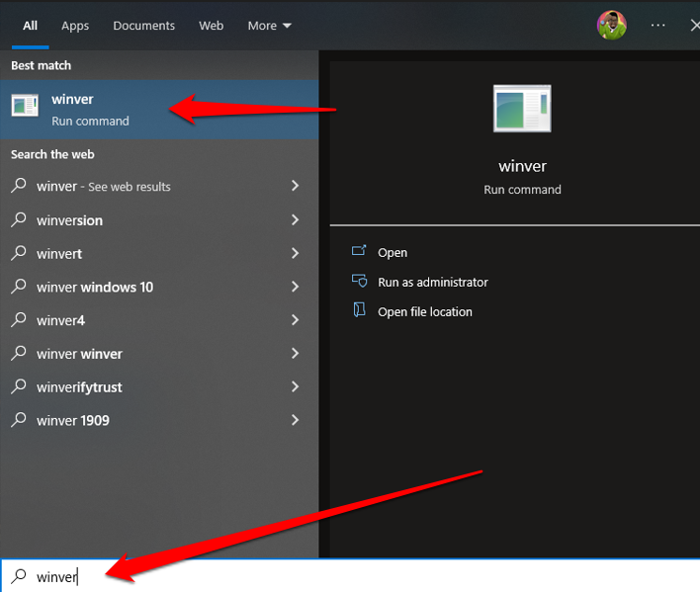
Task: Open the three-dot options menu
Action: (x=657, y=26)
